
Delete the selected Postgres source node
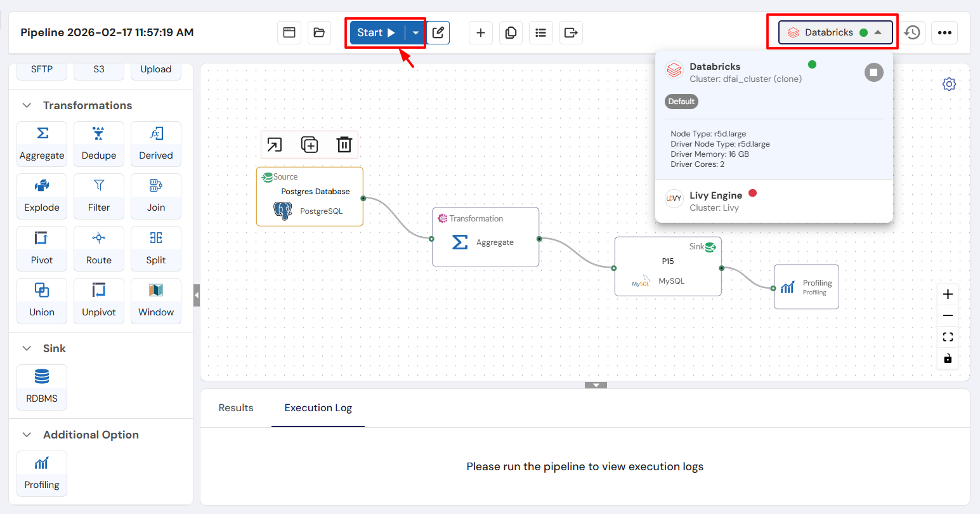tap(344, 144)
